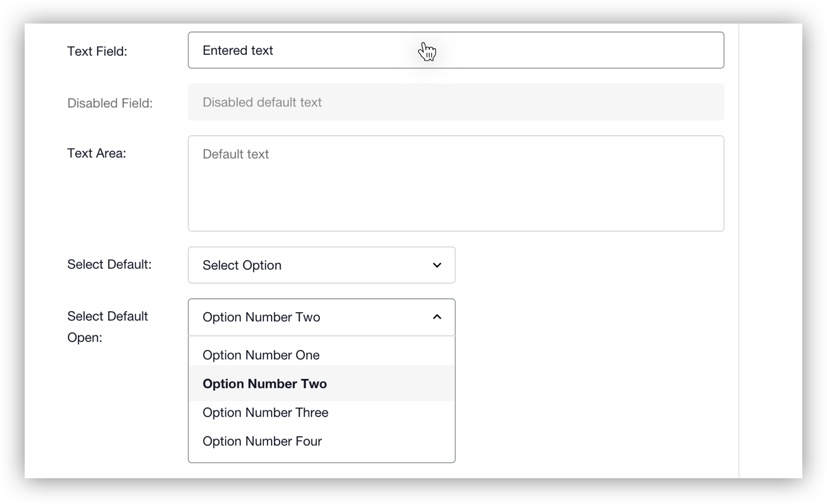Place the cursor right after 'Entered text'

point(274,50)
